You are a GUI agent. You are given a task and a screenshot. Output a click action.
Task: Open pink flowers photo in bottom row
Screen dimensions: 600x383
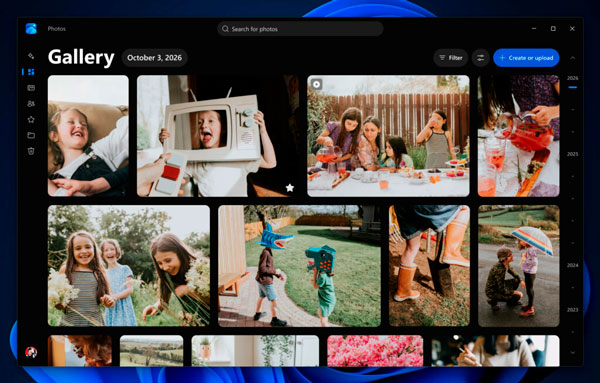coord(375,351)
